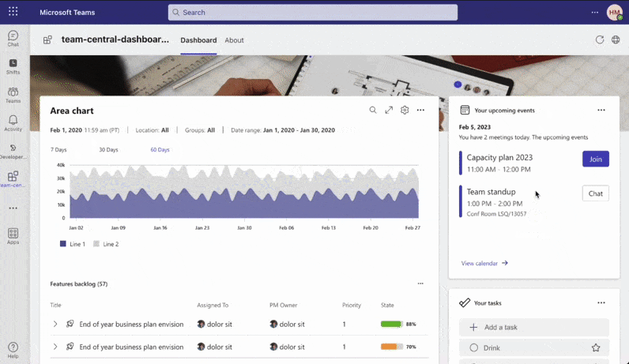Open the HM profile avatar

(x=614, y=13)
